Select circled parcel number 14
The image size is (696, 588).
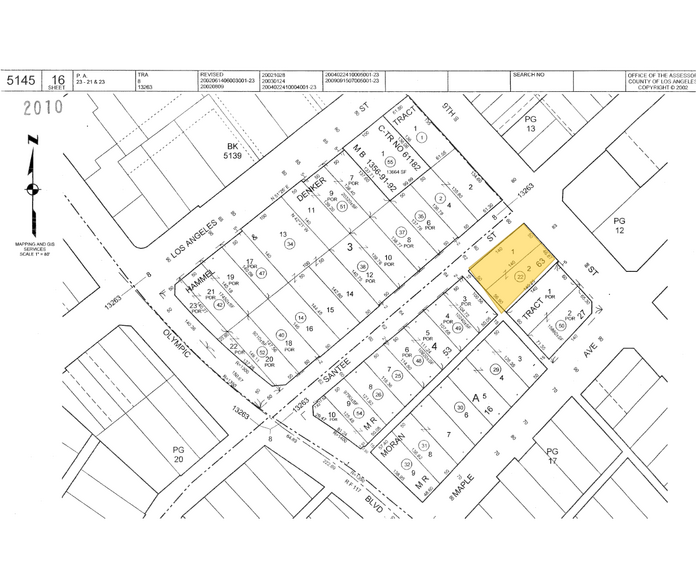pos(301,318)
